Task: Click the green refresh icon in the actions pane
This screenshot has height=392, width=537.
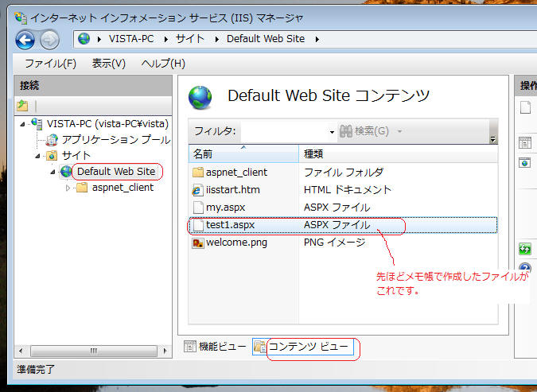Action: click(x=525, y=249)
